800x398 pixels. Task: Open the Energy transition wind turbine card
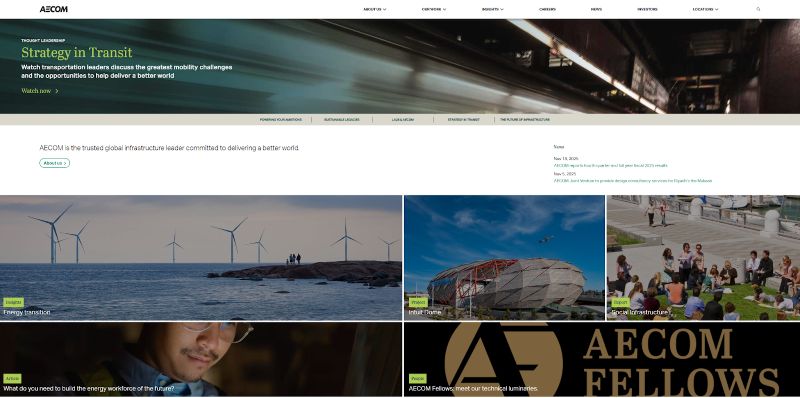(x=201, y=258)
